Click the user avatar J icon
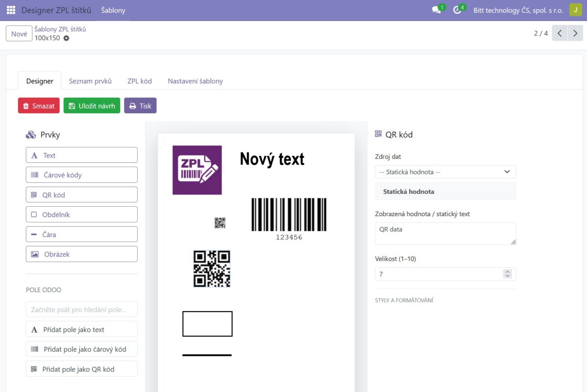 point(575,10)
